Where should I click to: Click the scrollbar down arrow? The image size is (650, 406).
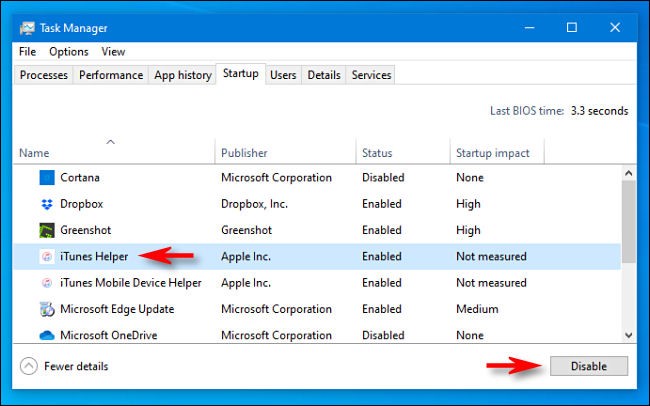[628, 335]
